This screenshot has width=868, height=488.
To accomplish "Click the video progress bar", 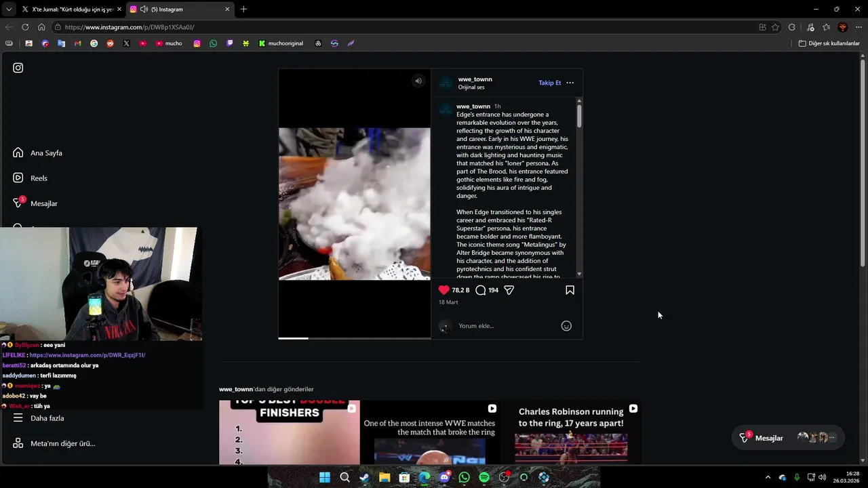I will (x=354, y=338).
